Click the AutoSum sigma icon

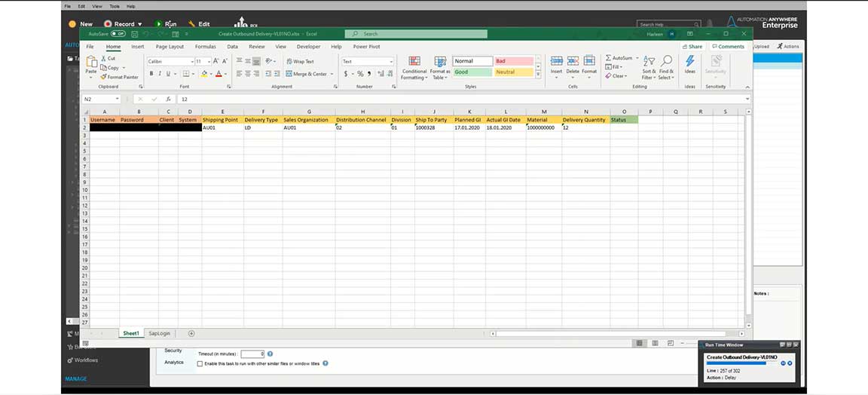pyautogui.click(x=609, y=58)
